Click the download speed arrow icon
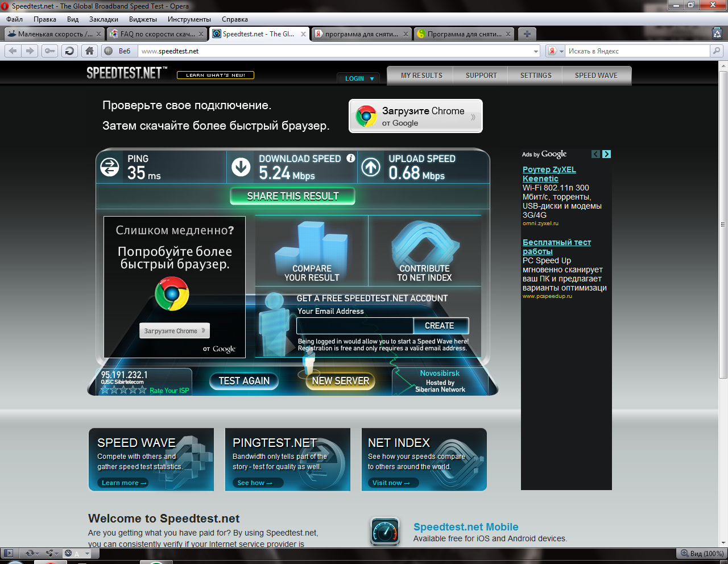This screenshot has height=564, width=728. [x=241, y=167]
